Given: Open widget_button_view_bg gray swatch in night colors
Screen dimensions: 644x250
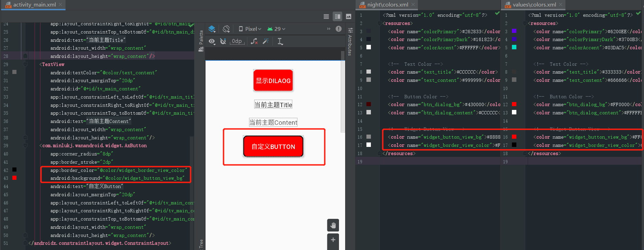Looking at the screenshot, I should (368, 137).
